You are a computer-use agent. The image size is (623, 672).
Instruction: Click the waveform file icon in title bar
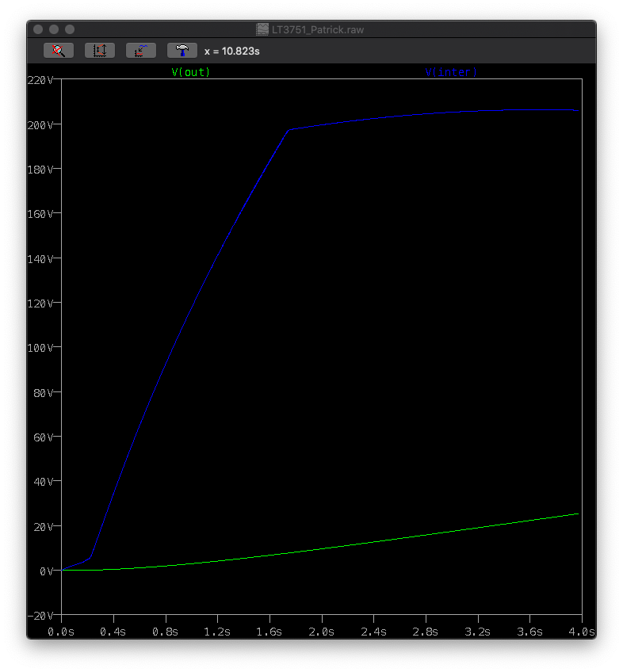point(262,29)
